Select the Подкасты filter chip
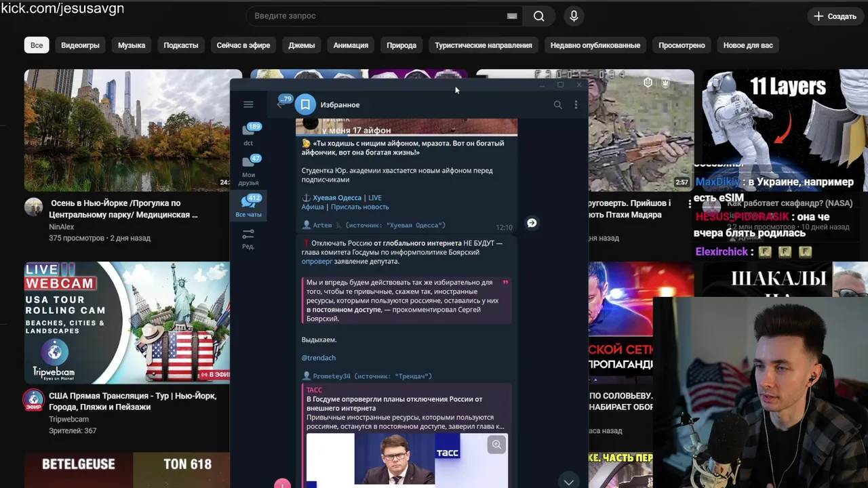868x488 pixels. click(x=180, y=45)
